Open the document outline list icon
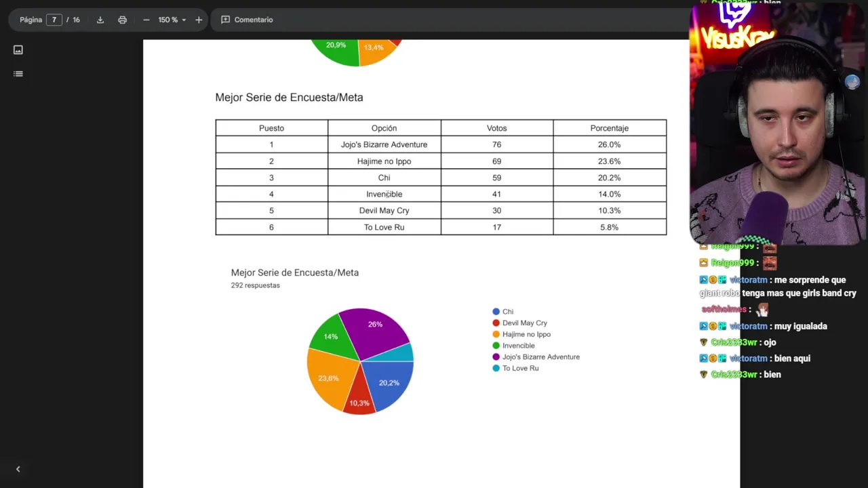 click(18, 74)
